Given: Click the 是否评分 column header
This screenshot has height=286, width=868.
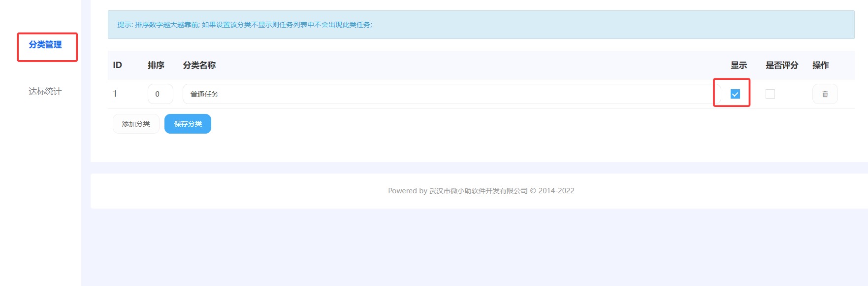Looking at the screenshot, I should 782,65.
